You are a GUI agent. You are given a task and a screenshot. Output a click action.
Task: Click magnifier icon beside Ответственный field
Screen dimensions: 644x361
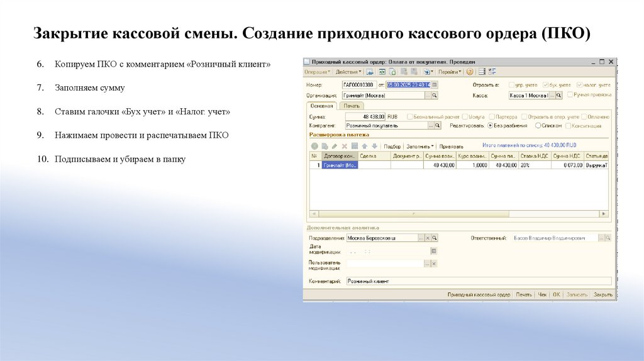point(608,238)
